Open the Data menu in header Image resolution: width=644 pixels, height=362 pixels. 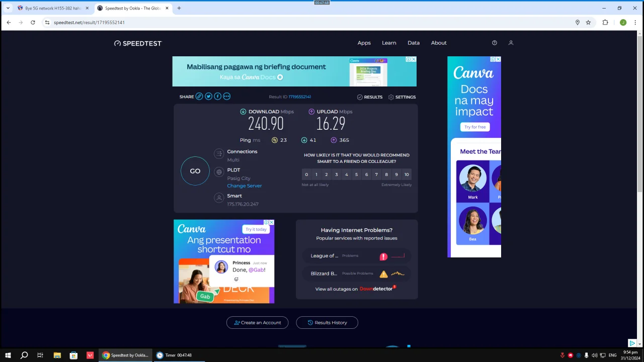414,43
